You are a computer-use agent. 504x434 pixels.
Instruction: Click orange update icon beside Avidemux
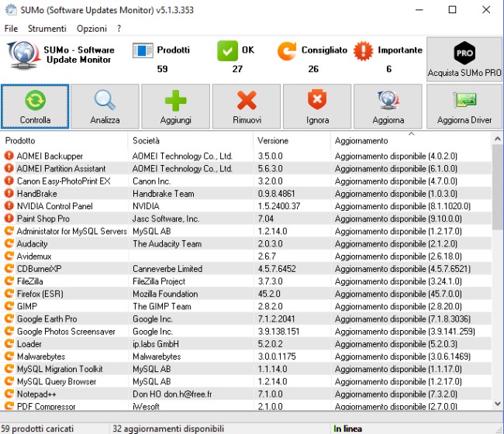9,256
